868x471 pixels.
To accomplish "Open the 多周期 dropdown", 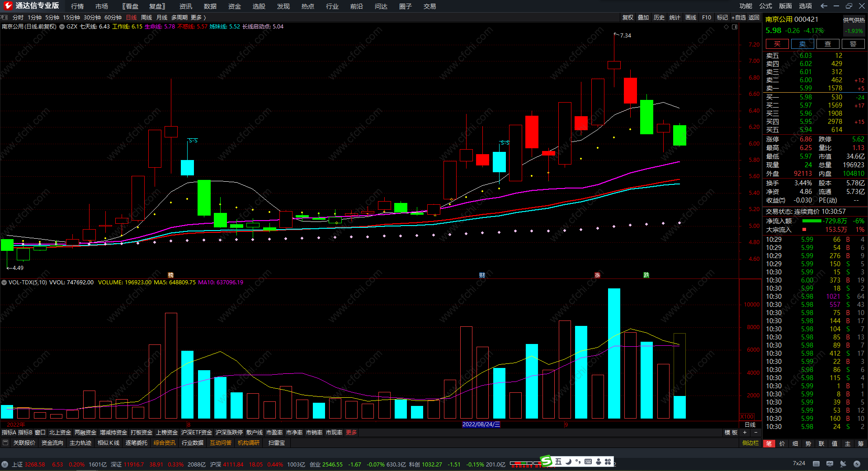I will point(179,18).
